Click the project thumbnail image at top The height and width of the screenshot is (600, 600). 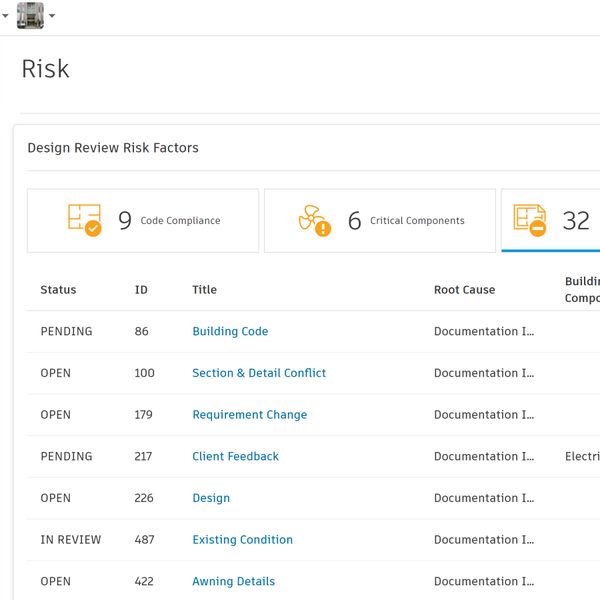[30, 15]
